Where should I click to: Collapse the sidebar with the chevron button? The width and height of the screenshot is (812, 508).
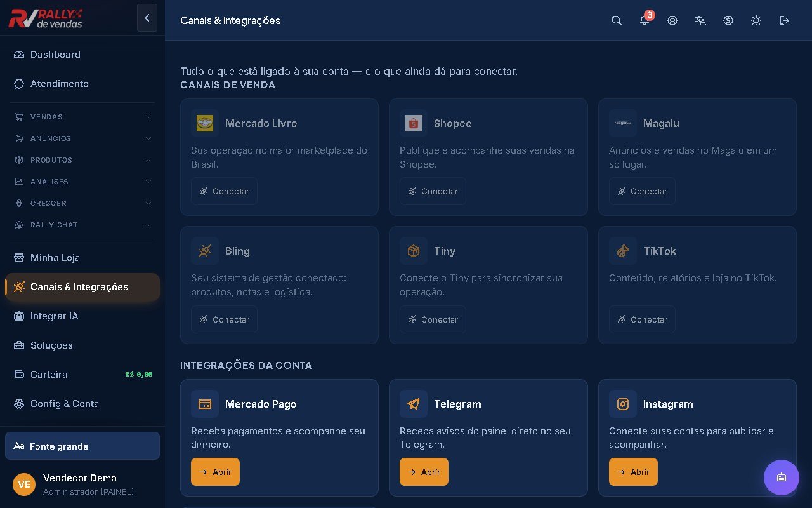(147, 18)
